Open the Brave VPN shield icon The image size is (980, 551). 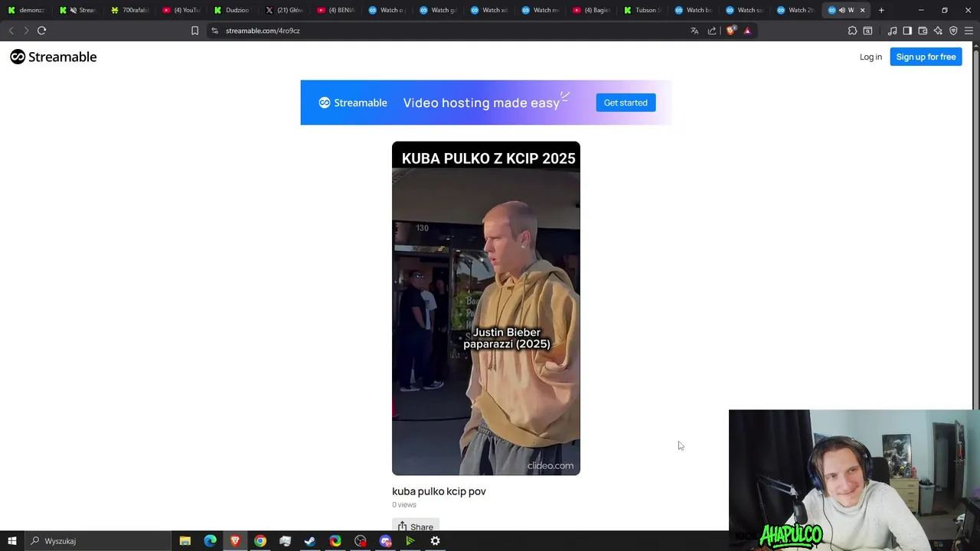click(x=953, y=31)
